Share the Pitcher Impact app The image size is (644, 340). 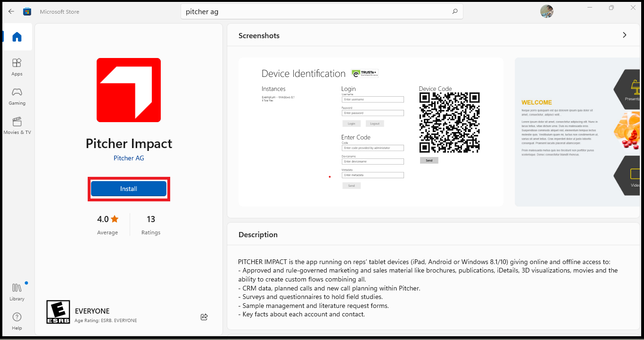(x=204, y=317)
